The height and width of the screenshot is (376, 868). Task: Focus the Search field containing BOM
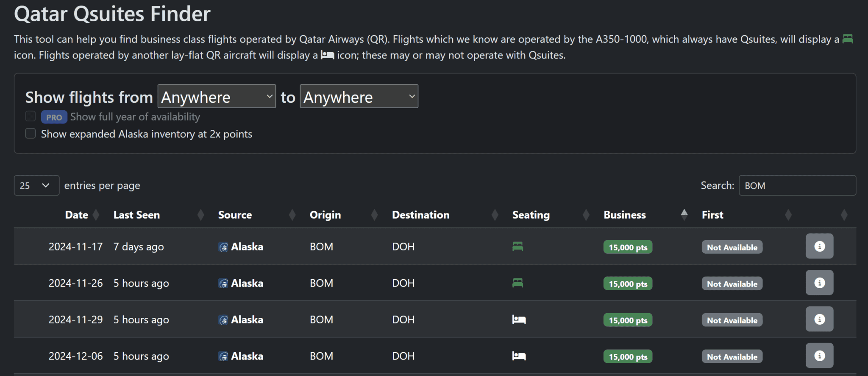[x=797, y=185]
